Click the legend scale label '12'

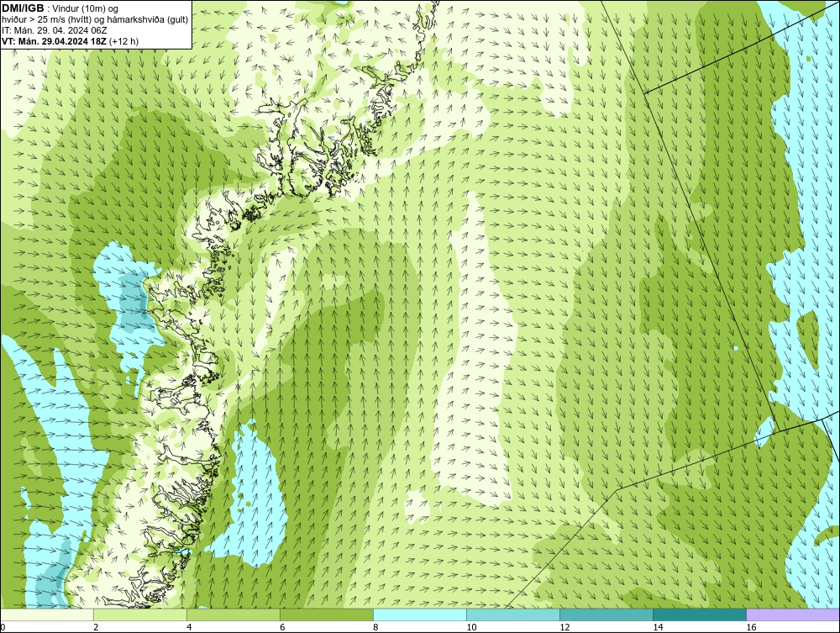(x=564, y=627)
